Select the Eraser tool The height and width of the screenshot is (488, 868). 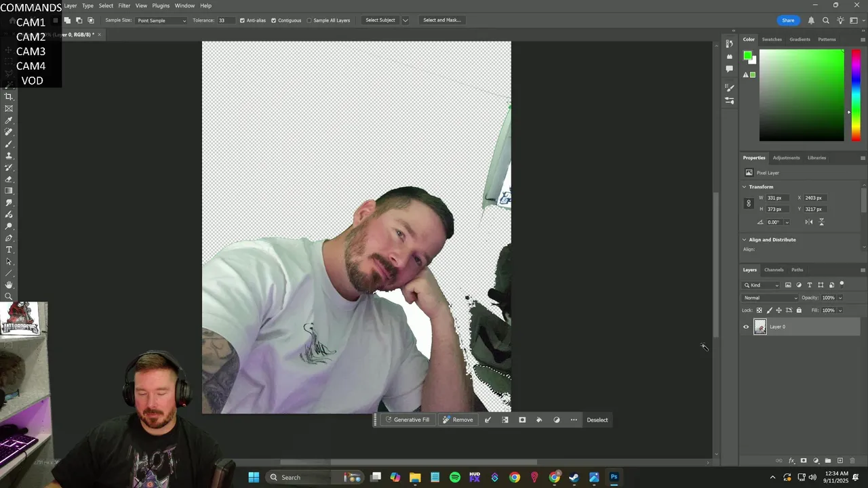coord(9,180)
